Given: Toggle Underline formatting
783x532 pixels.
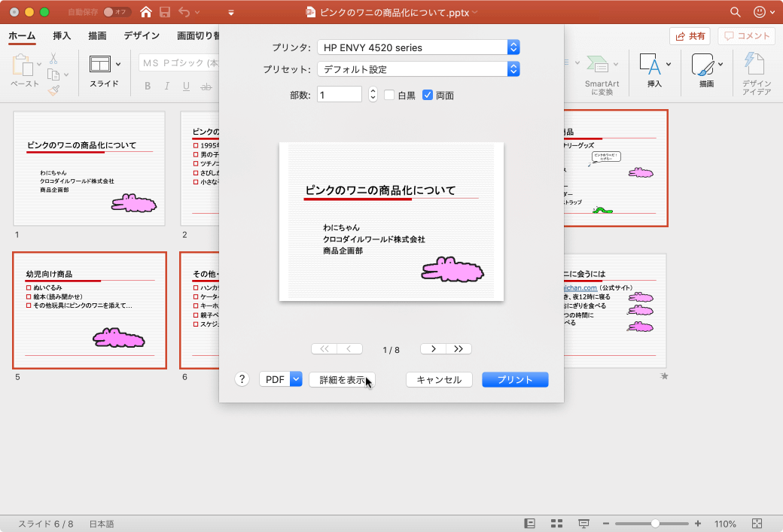Looking at the screenshot, I should [x=186, y=87].
